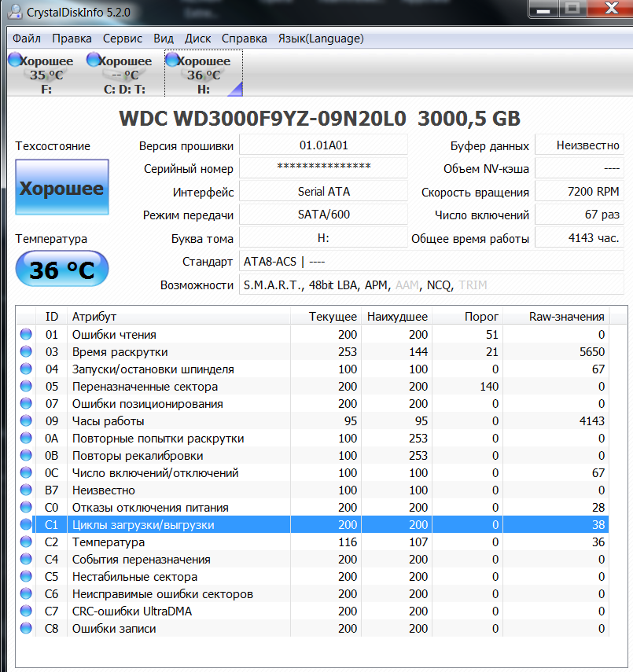Click the 7200 RPM rotation speed field
This screenshot has height=672, width=633.
(580, 191)
